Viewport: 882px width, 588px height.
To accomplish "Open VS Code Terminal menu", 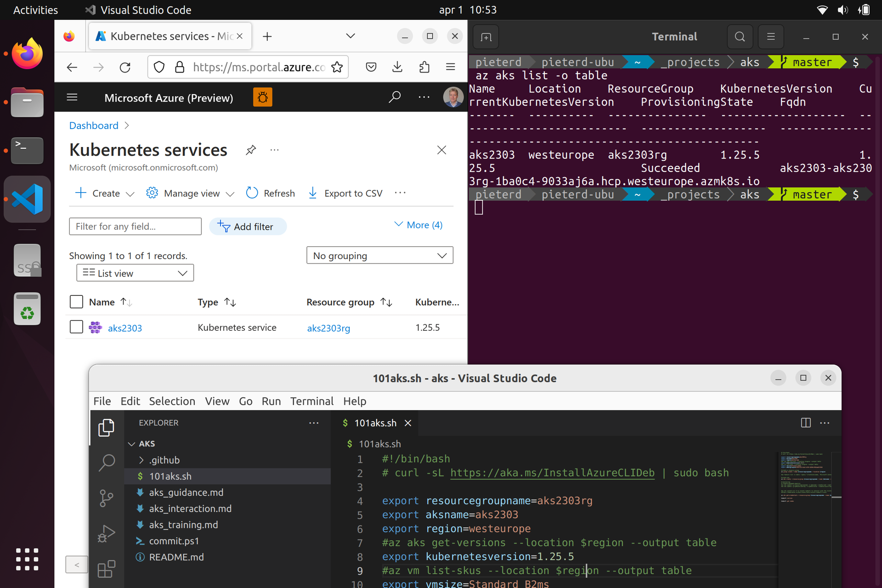I will (311, 401).
